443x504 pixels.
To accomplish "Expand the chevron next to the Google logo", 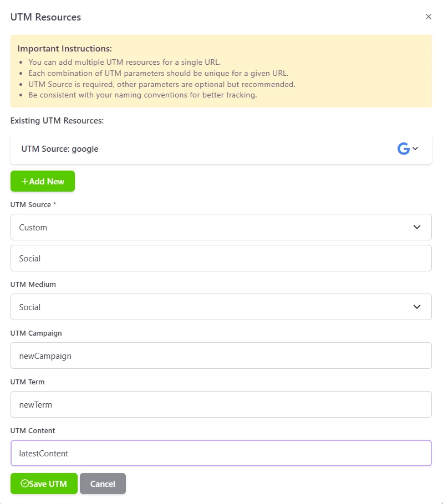I will [x=415, y=148].
